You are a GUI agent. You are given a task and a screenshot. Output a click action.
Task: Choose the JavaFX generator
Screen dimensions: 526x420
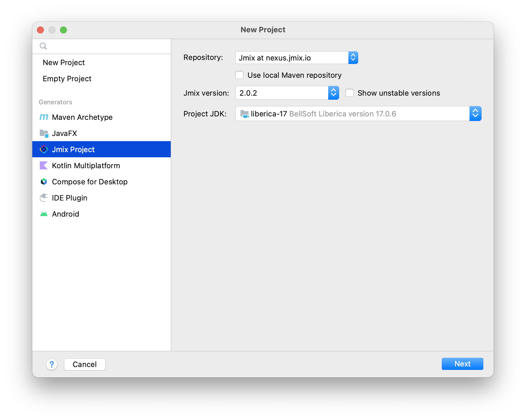tap(102, 133)
